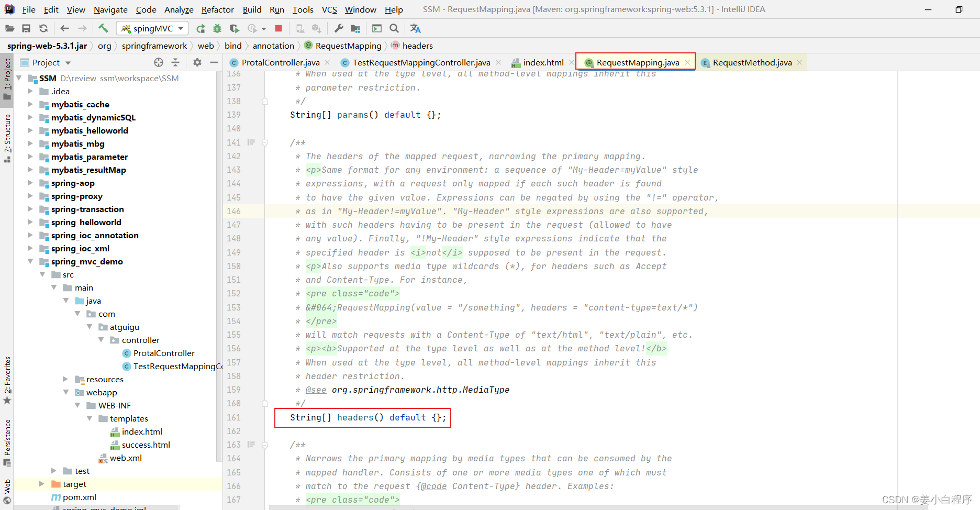Viewport: 980px width, 510px height.
Task: Collapse the controller package
Action: [x=101, y=340]
